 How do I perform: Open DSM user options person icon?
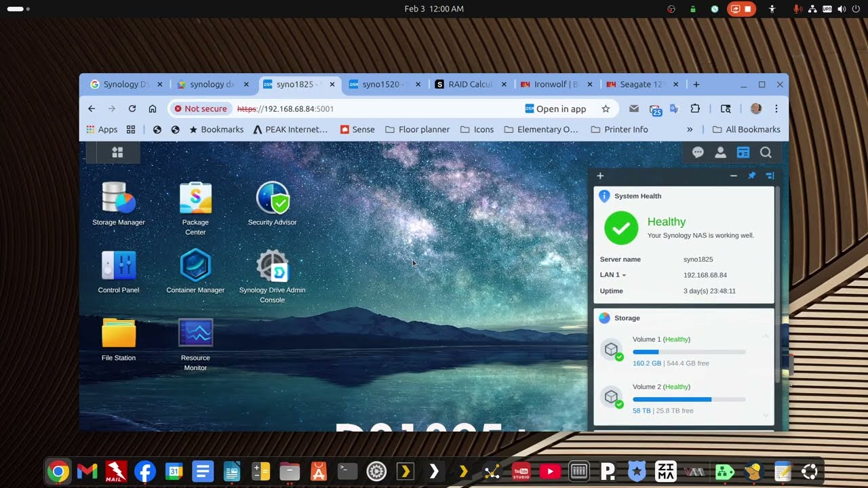point(720,152)
